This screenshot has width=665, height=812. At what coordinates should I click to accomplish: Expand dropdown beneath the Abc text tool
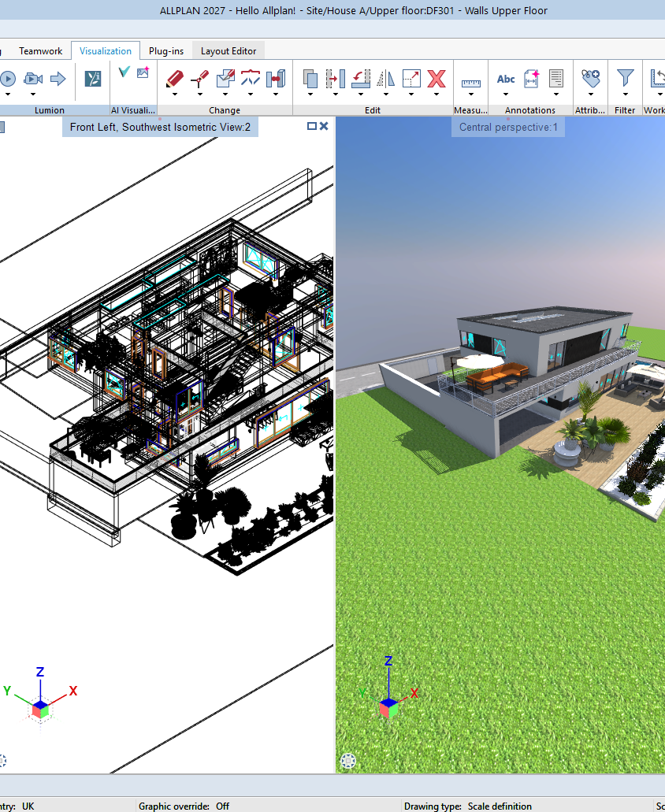coord(506,95)
